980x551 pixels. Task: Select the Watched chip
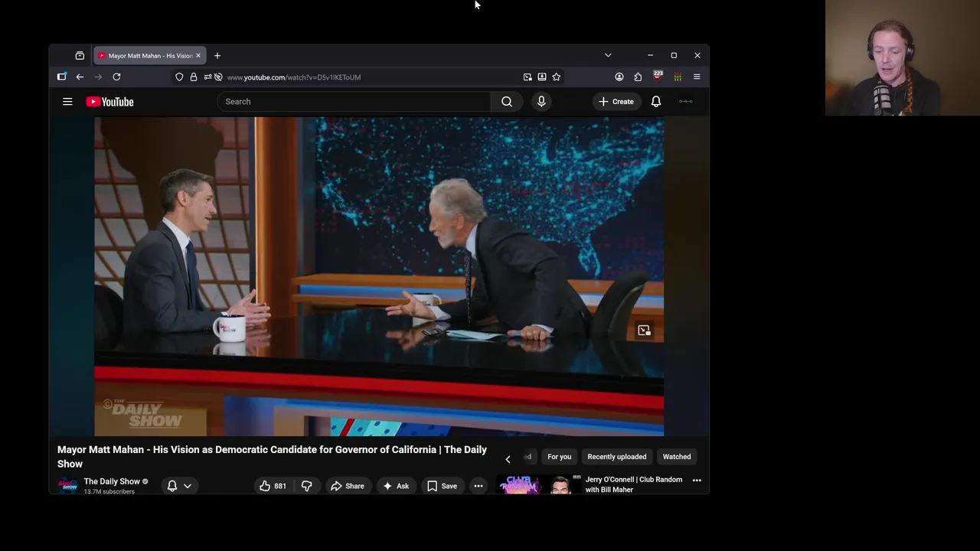(677, 457)
